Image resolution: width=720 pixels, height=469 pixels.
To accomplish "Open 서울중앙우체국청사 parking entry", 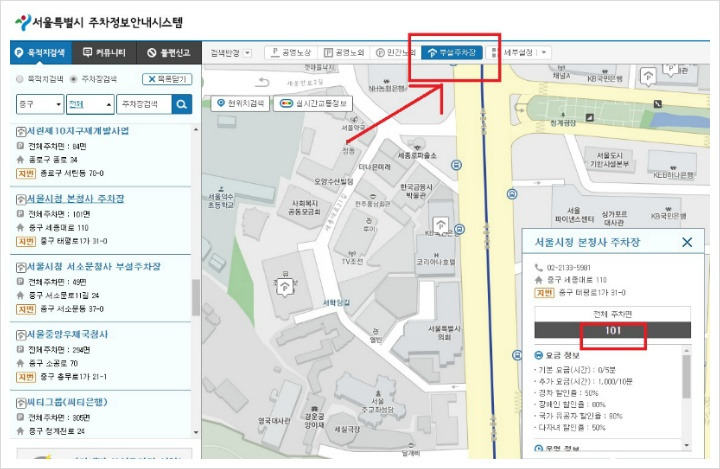I will point(67,334).
